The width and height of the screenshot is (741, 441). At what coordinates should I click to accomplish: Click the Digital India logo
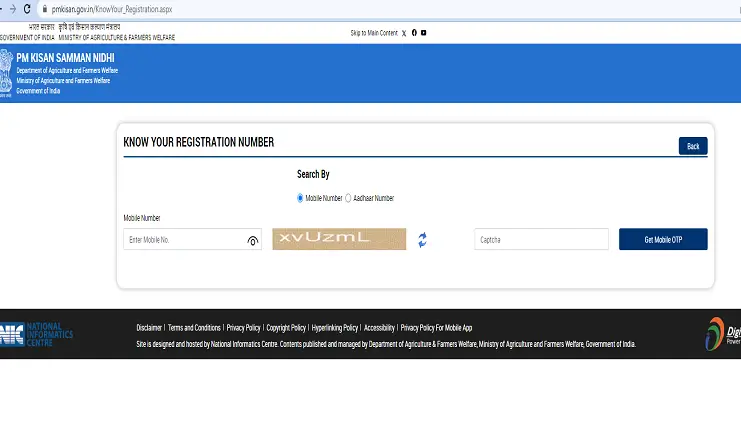click(722, 335)
